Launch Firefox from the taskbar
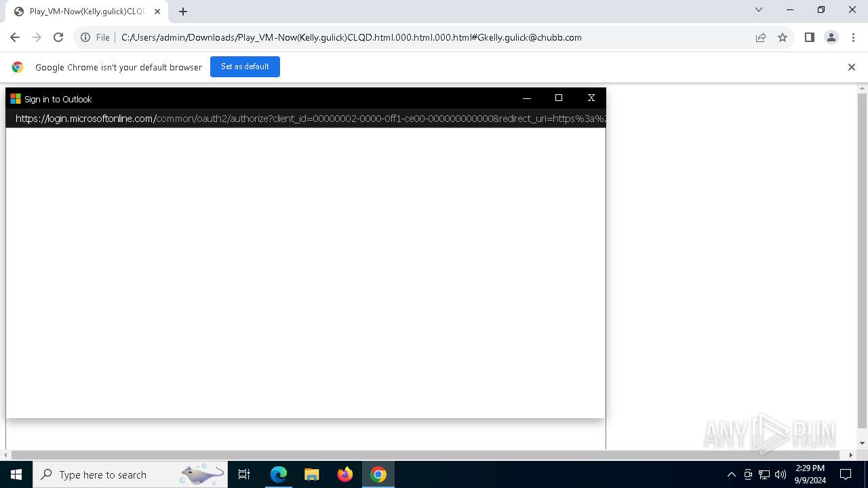Image resolution: width=868 pixels, height=488 pixels. (x=345, y=474)
